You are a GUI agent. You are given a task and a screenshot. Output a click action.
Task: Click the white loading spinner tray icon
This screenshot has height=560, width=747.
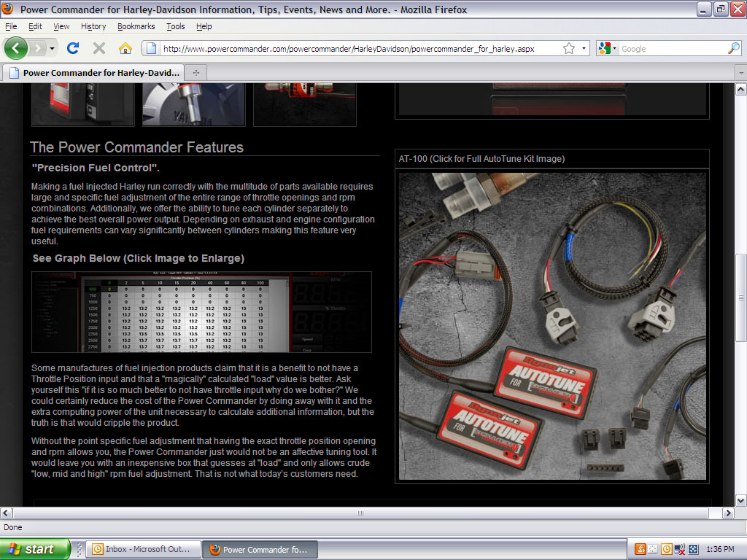653,549
